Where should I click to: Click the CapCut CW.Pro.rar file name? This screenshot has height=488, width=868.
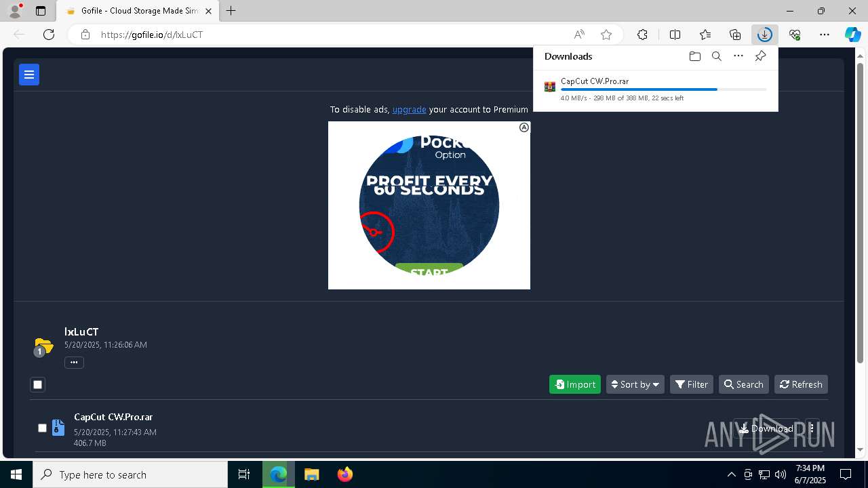click(113, 417)
